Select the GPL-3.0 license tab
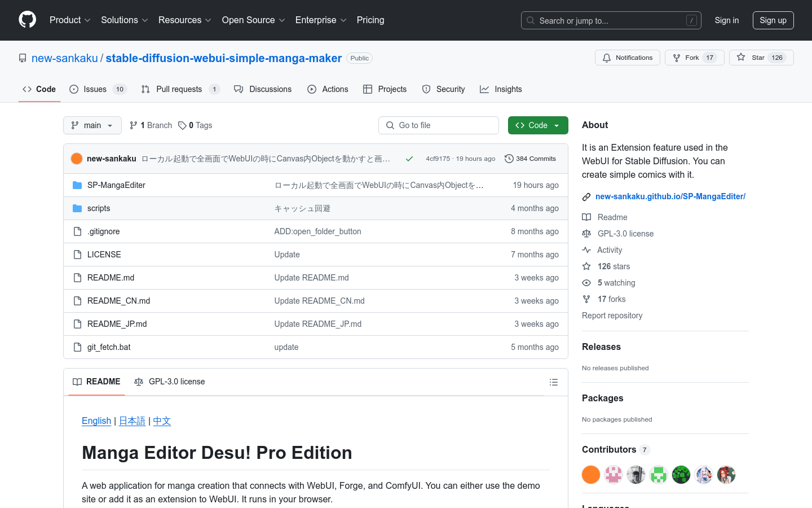812x508 pixels. point(170,382)
